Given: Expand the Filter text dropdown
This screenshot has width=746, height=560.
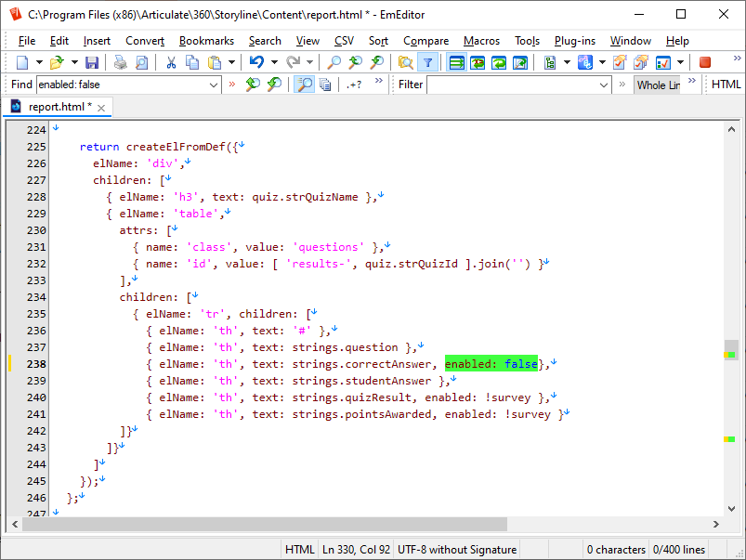Looking at the screenshot, I should click(603, 85).
